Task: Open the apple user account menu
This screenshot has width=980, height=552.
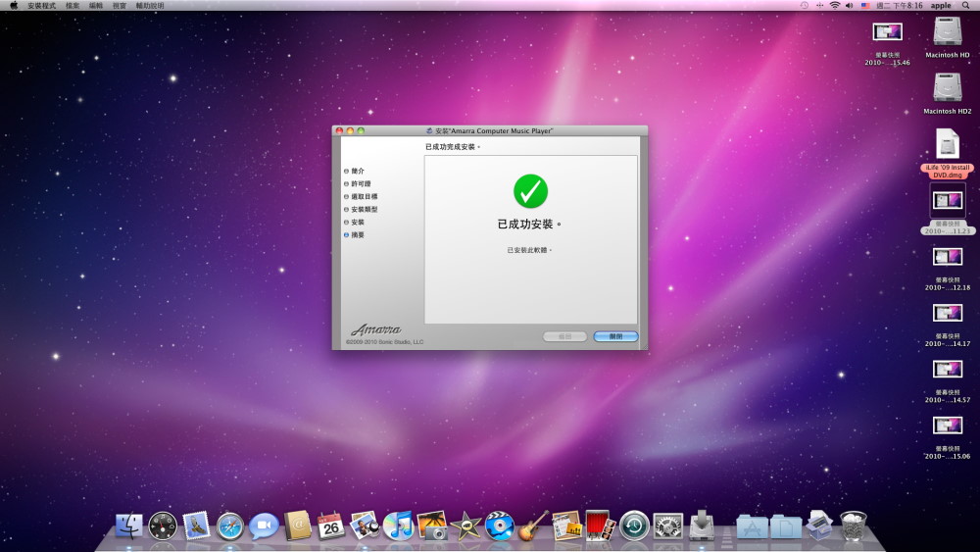Action: [941, 6]
